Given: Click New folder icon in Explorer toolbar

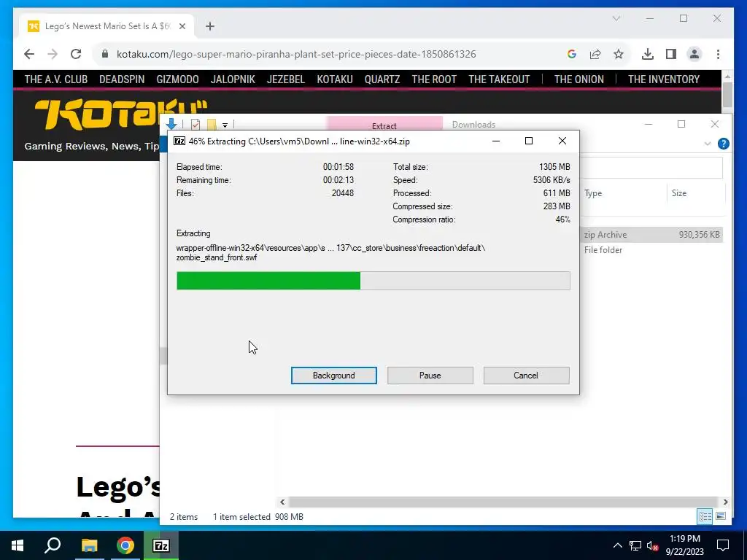Looking at the screenshot, I should click(x=212, y=124).
